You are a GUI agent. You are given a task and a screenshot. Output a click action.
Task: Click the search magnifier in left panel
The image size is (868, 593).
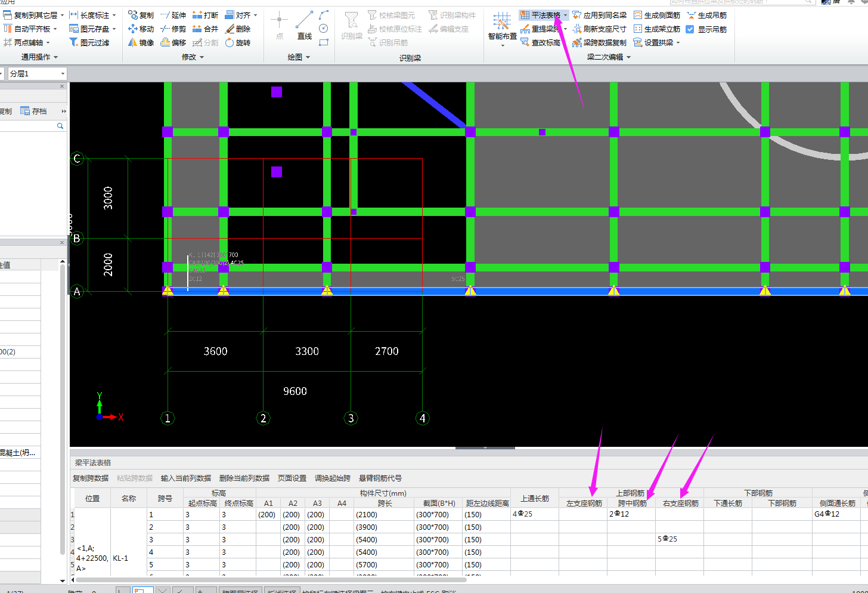tap(60, 126)
